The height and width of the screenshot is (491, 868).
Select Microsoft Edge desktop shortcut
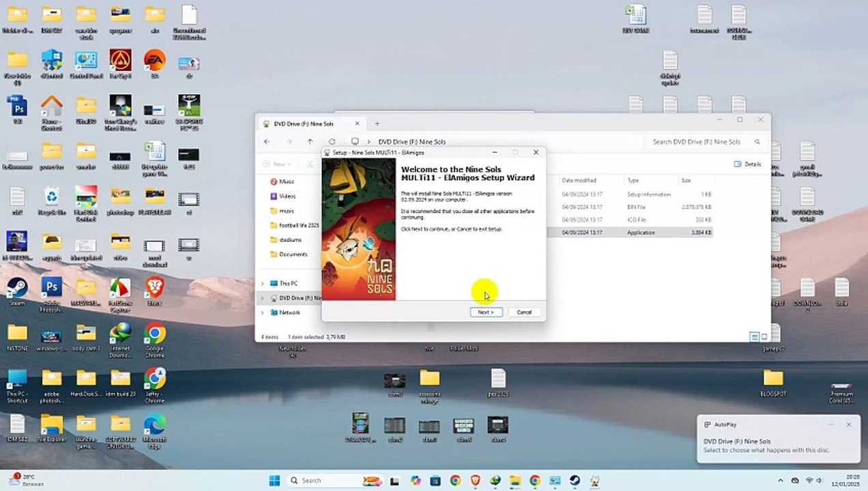coord(155,431)
